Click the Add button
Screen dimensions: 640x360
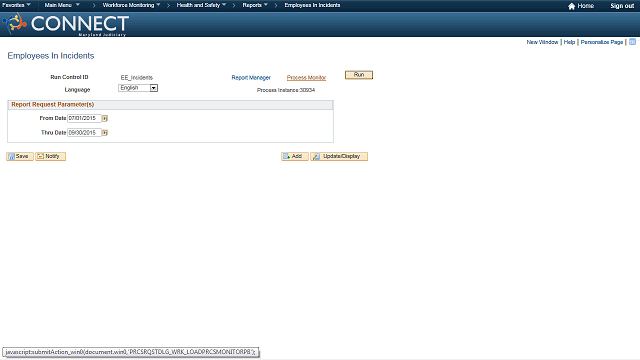pyautogui.click(x=295, y=156)
